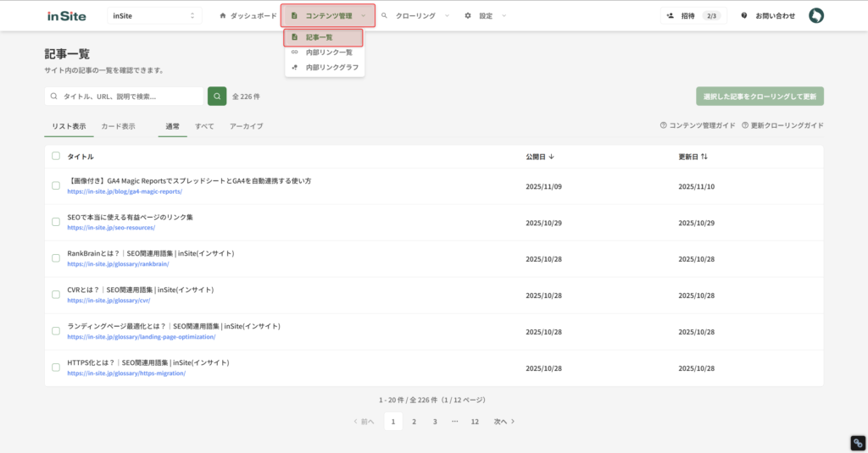The height and width of the screenshot is (453, 868).
Task: Click 前へ previous page button
Action: (x=364, y=422)
